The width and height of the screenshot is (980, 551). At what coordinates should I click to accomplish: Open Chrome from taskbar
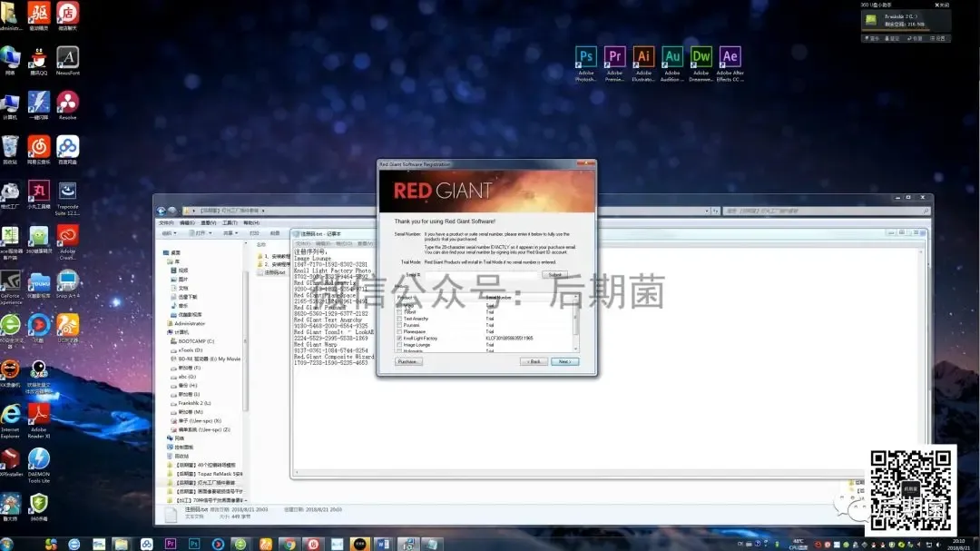[x=289, y=544]
